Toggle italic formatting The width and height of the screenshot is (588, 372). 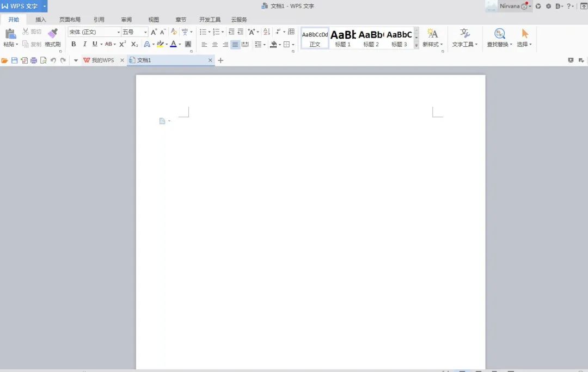84,44
